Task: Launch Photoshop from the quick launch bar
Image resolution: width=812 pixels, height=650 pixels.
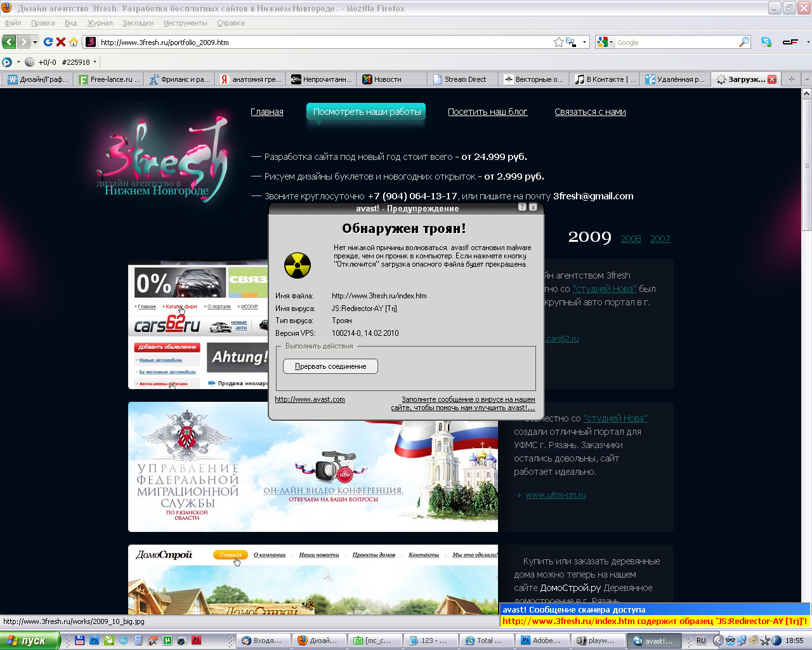Action: click(94, 640)
